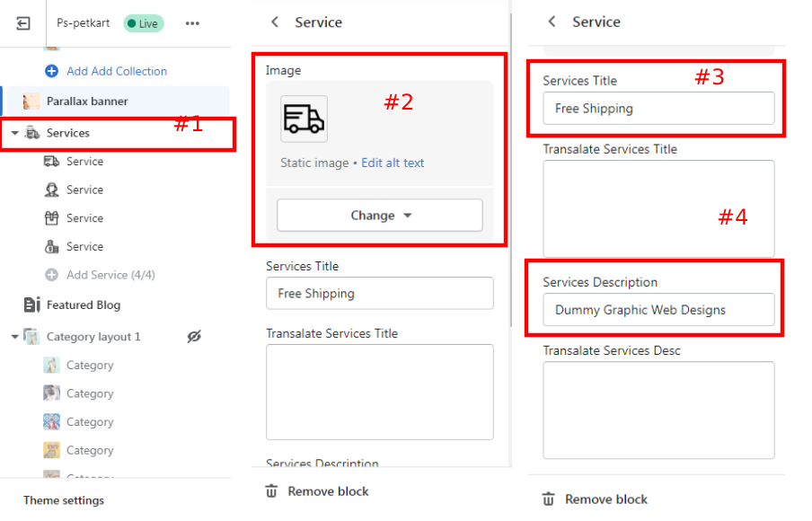Collapse the Services section tree
812x521 pixels.
tap(15, 133)
